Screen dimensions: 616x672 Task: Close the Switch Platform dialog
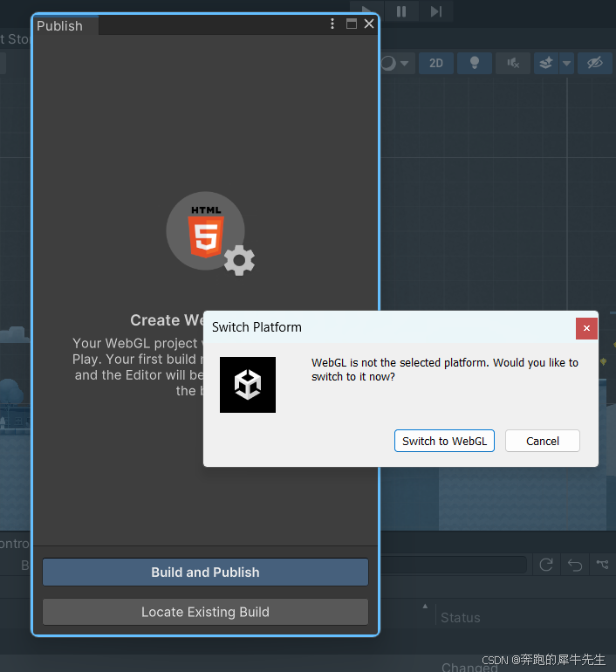click(586, 328)
